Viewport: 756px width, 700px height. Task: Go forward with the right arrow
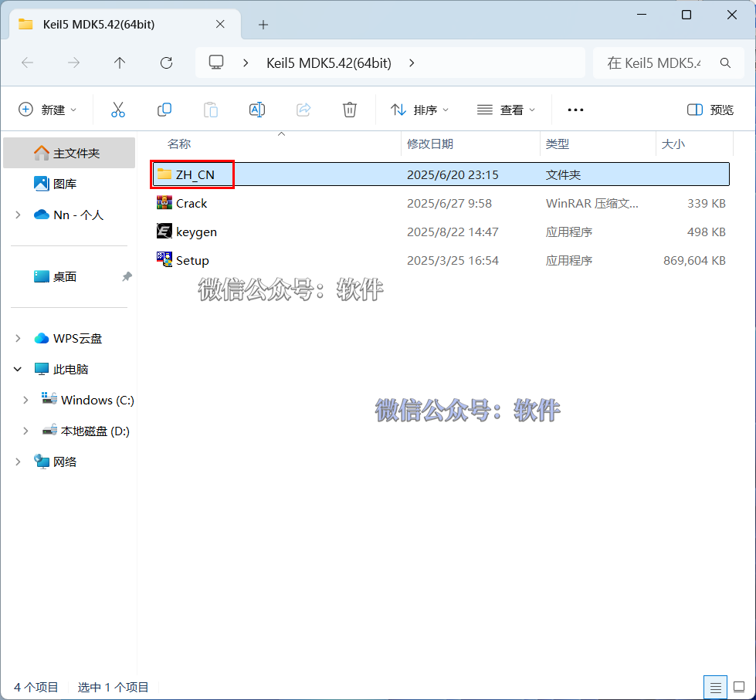pyautogui.click(x=74, y=63)
